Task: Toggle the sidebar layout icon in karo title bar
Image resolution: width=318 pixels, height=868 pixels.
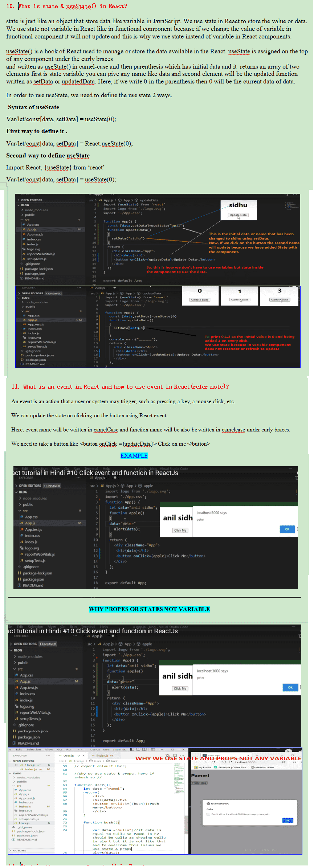Action: pos(132,749)
